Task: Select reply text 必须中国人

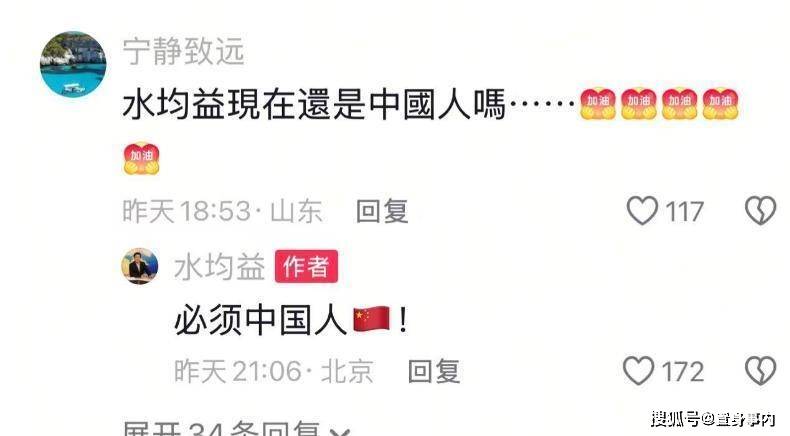Action: click(260, 320)
